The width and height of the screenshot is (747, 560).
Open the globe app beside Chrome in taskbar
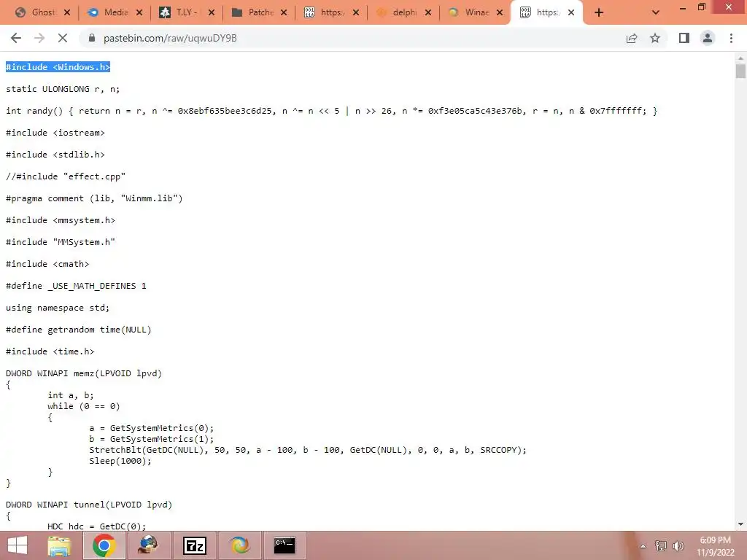pyautogui.click(x=148, y=545)
